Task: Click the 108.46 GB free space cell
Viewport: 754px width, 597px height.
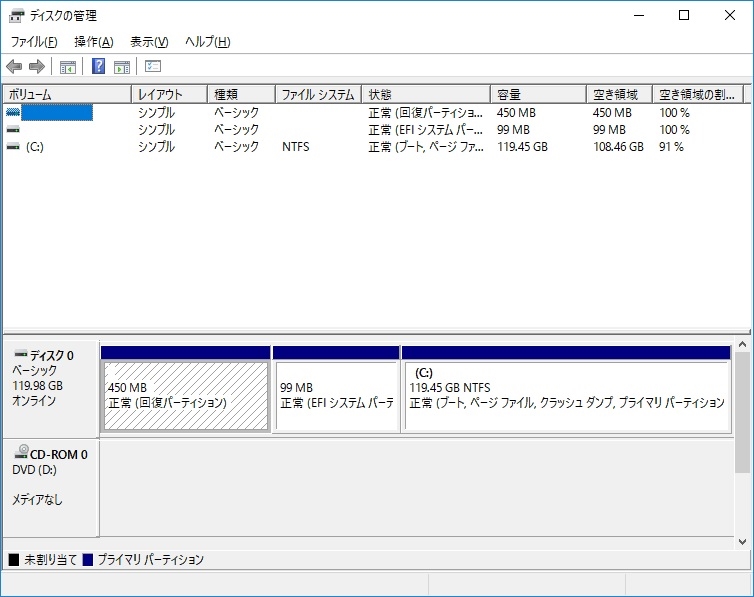Action: 618,147
